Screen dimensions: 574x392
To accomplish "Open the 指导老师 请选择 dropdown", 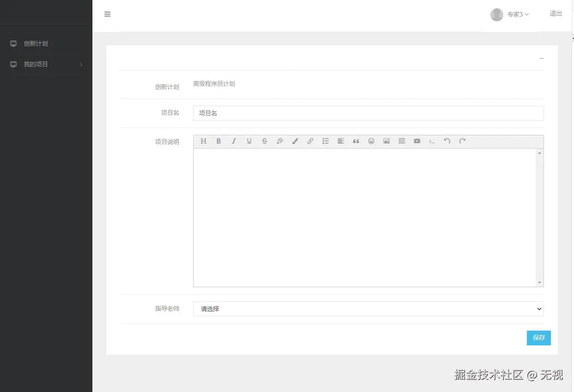I will tap(368, 309).
